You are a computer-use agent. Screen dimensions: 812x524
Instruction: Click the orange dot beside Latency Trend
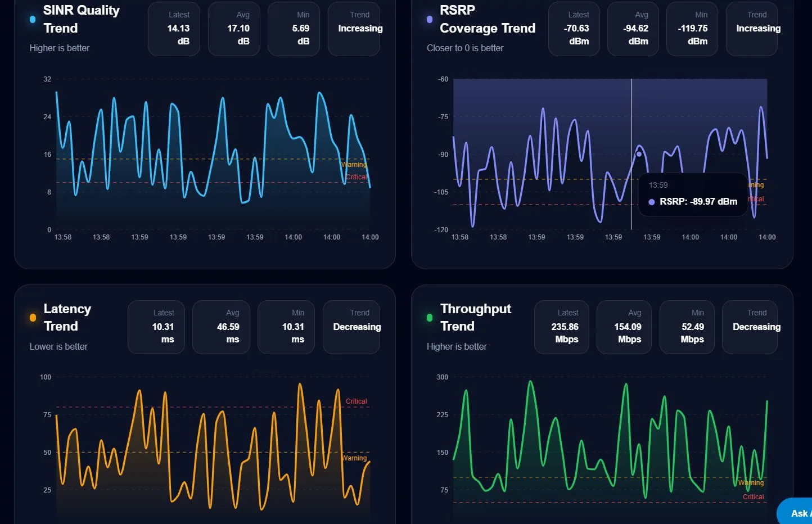33,318
